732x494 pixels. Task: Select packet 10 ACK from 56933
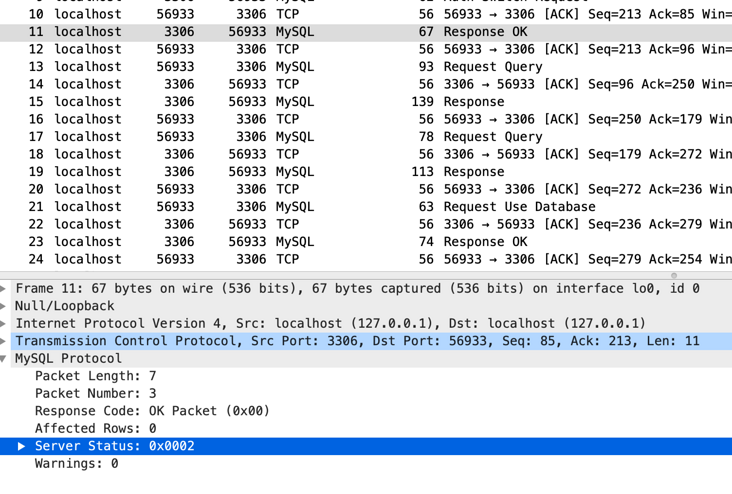[x=366, y=14]
